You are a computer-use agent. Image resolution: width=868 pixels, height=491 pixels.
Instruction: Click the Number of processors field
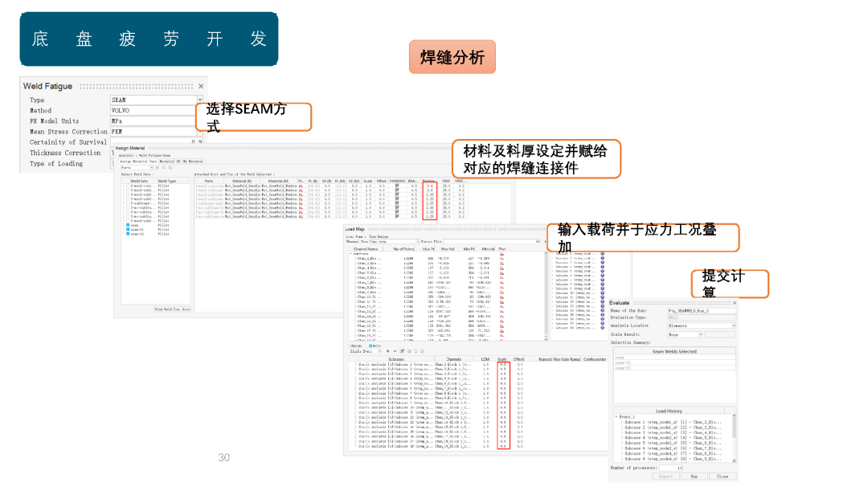(671, 468)
